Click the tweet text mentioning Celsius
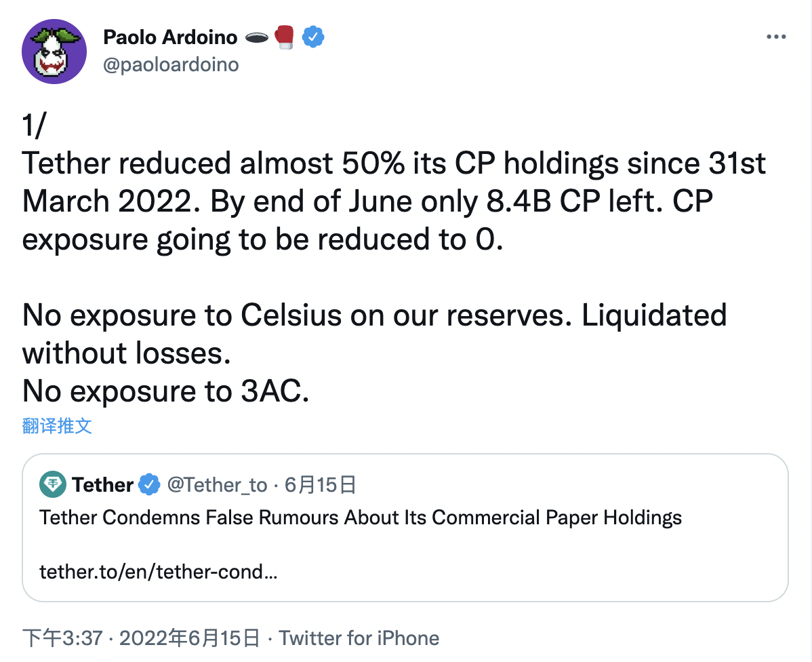812x662 pixels. coord(374,334)
